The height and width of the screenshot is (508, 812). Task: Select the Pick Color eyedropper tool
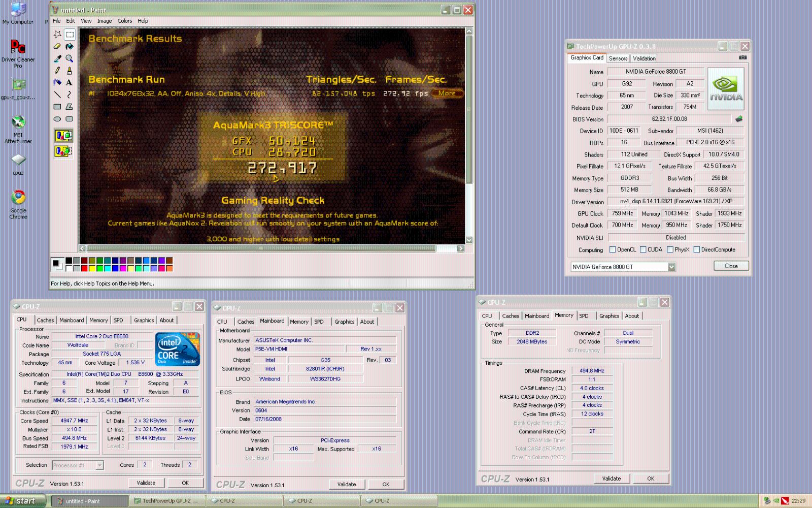[x=57, y=58]
